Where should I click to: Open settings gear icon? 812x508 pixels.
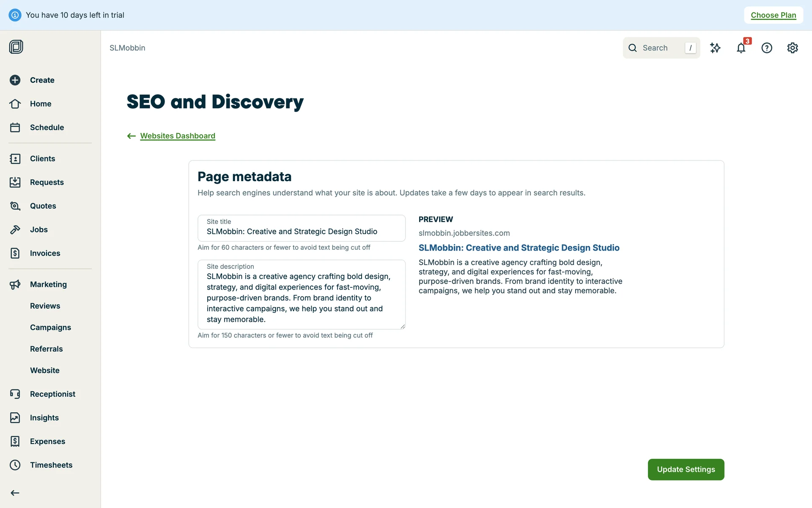[x=792, y=48]
